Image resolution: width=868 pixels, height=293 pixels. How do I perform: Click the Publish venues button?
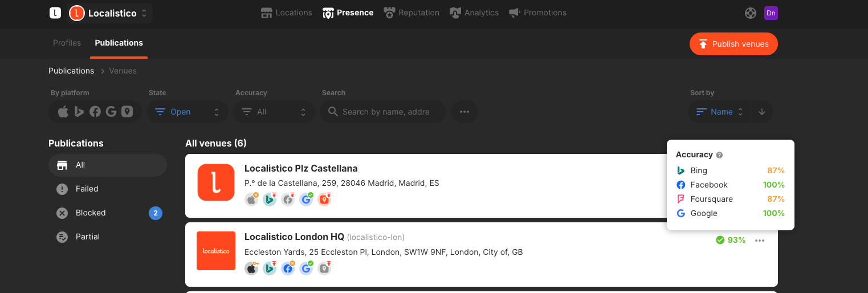(733, 44)
